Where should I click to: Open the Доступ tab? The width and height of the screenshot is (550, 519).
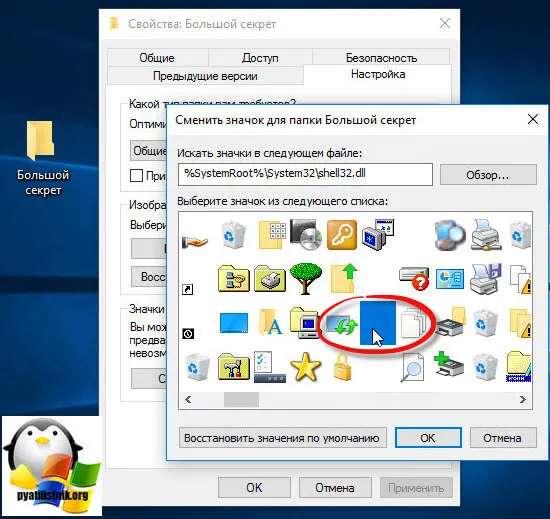click(260, 58)
